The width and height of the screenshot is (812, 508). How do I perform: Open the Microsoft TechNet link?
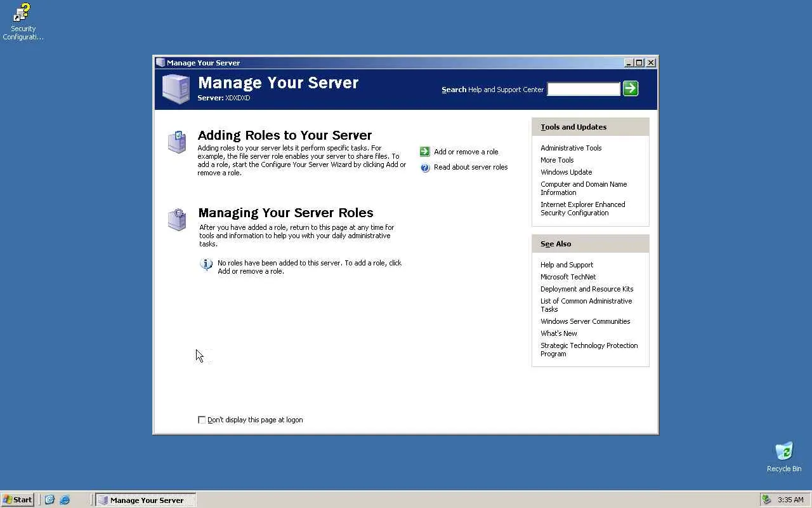pyautogui.click(x=568, y=277)
